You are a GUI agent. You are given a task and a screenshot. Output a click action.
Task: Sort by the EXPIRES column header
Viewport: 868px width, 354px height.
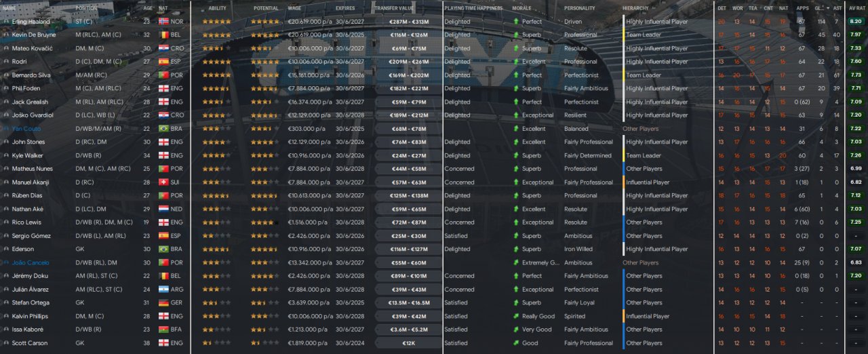[345, 8]
